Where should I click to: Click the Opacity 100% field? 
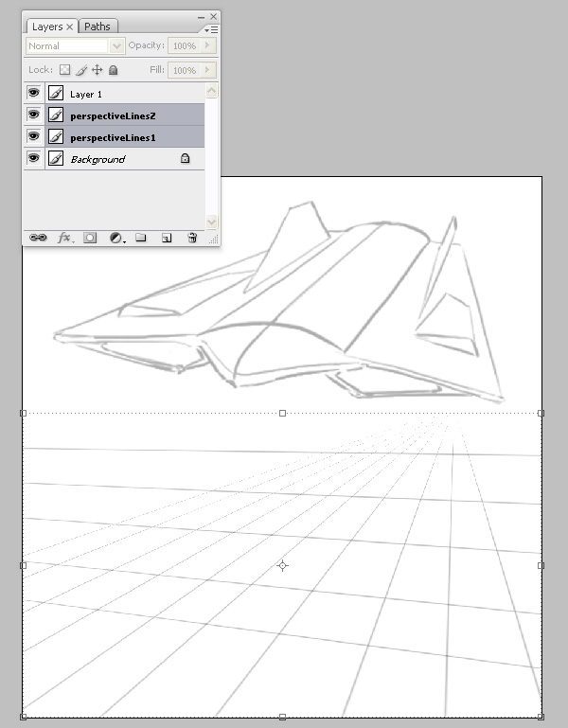coord(185,46)
